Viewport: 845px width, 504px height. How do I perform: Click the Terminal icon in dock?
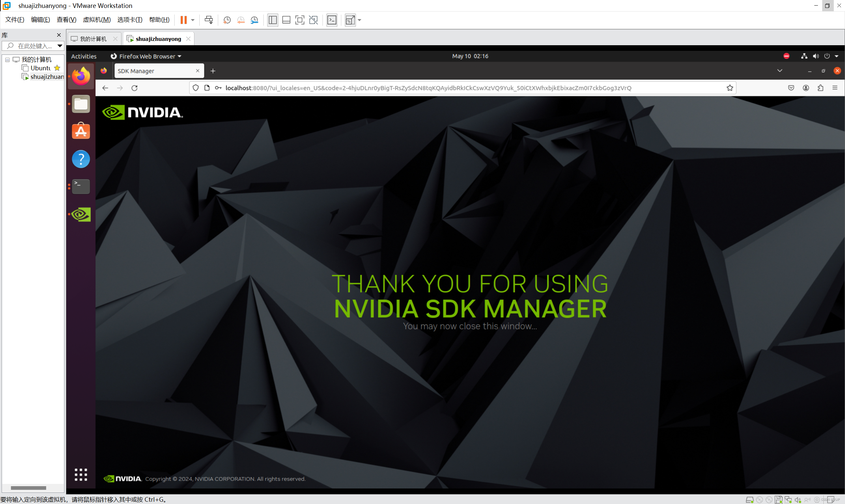pyautogui.click(x=81, y=186)
